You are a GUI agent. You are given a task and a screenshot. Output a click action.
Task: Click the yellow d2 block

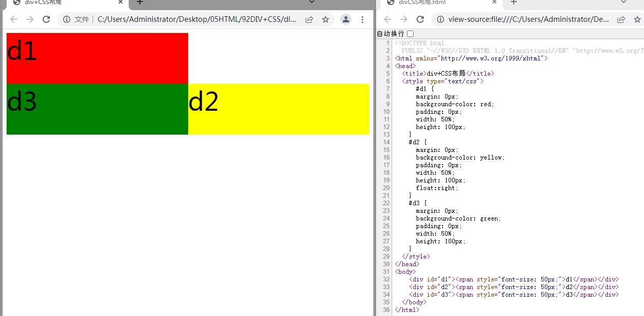tap(278, 109)
